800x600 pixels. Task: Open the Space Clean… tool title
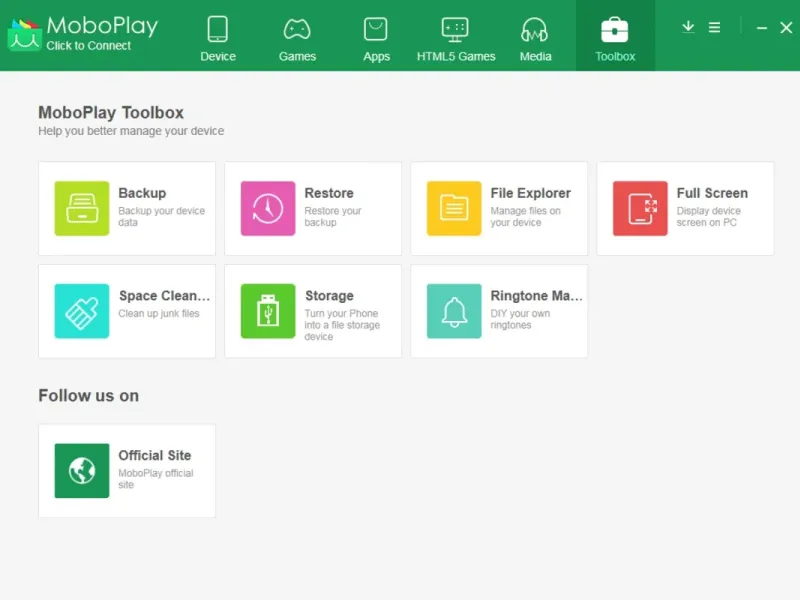(164, 296)
